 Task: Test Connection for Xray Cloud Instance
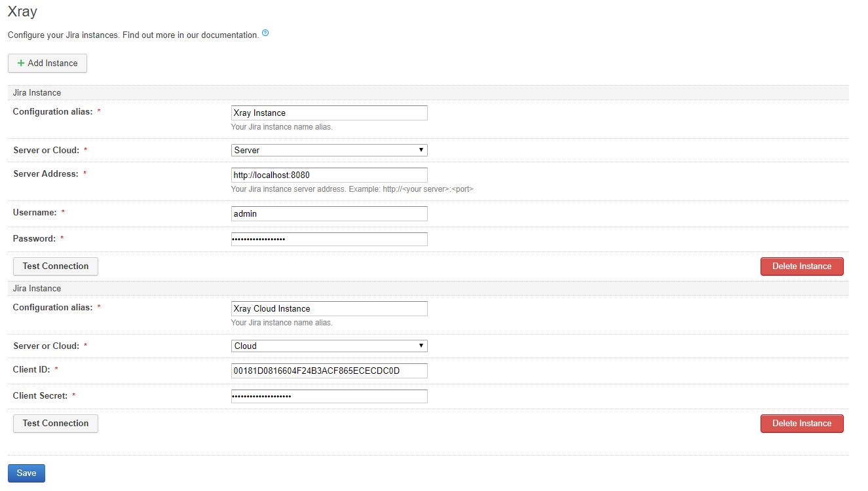[x=56, y=424]
